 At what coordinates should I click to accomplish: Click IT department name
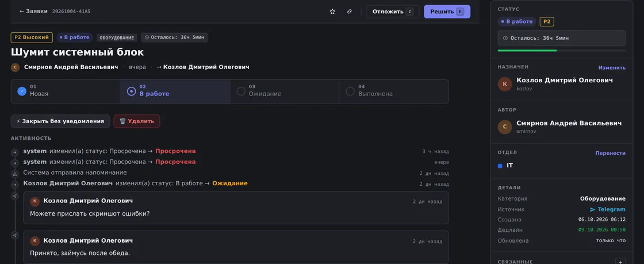(x=509, y=166)
